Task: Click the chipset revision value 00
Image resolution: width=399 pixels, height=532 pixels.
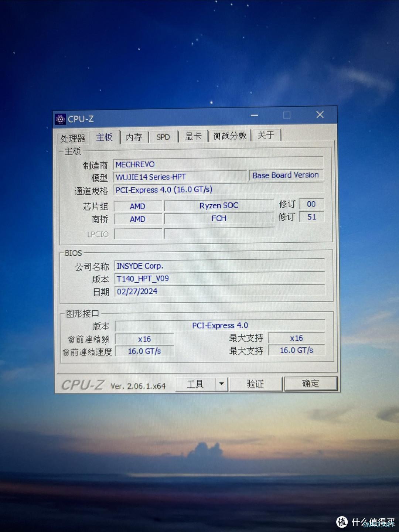Action: [x=311, y=204]
